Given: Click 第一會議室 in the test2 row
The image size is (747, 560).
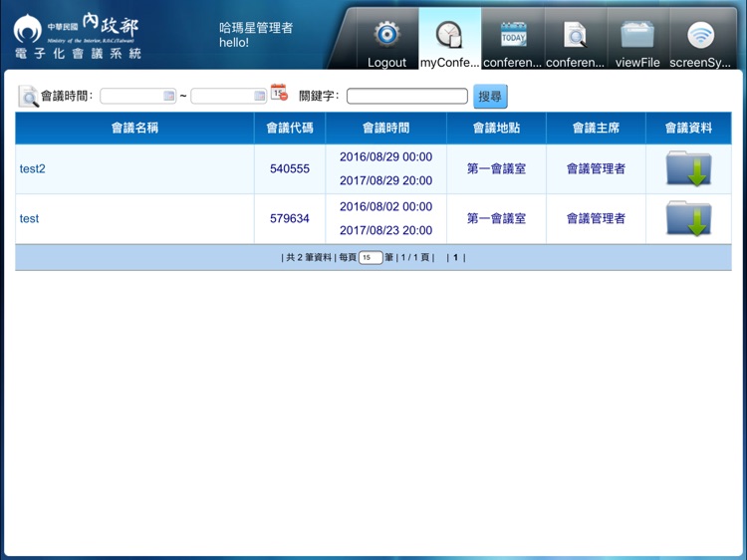Looking at the screenshot, I should (496, 168).
